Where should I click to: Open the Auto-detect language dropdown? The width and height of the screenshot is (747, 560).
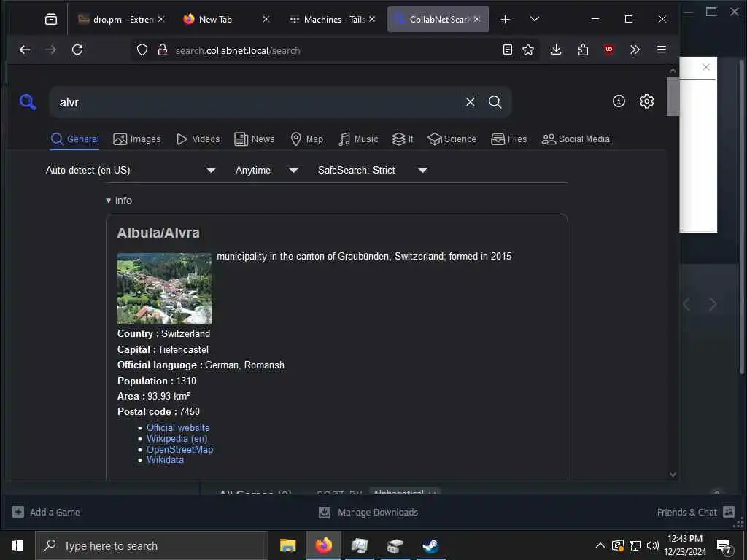pos(131,170)
